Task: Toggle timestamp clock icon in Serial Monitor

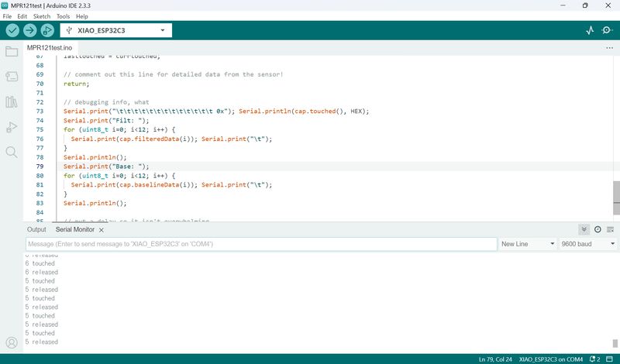Action: click(x=598, y=229)
